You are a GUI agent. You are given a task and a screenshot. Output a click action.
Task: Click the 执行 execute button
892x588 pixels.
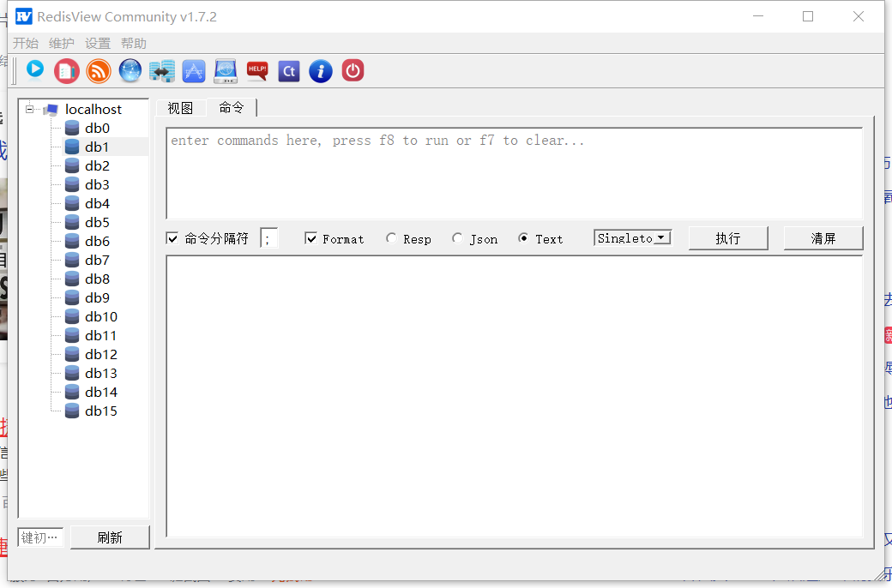tap(728, 238)
